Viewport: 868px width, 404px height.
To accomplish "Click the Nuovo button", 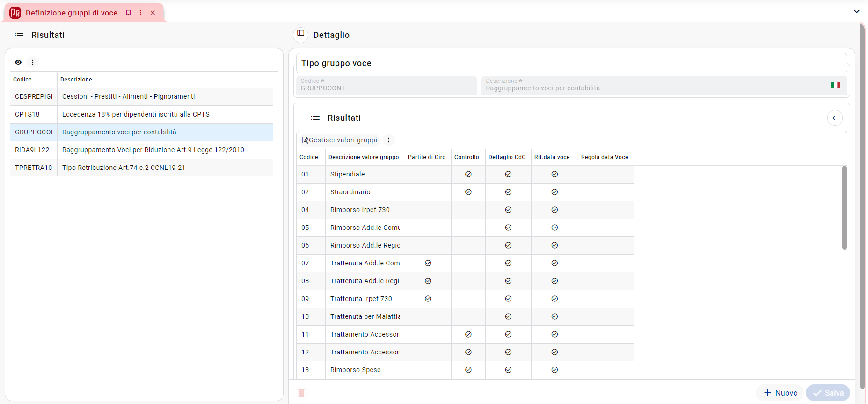I will [x=780, y=393].
